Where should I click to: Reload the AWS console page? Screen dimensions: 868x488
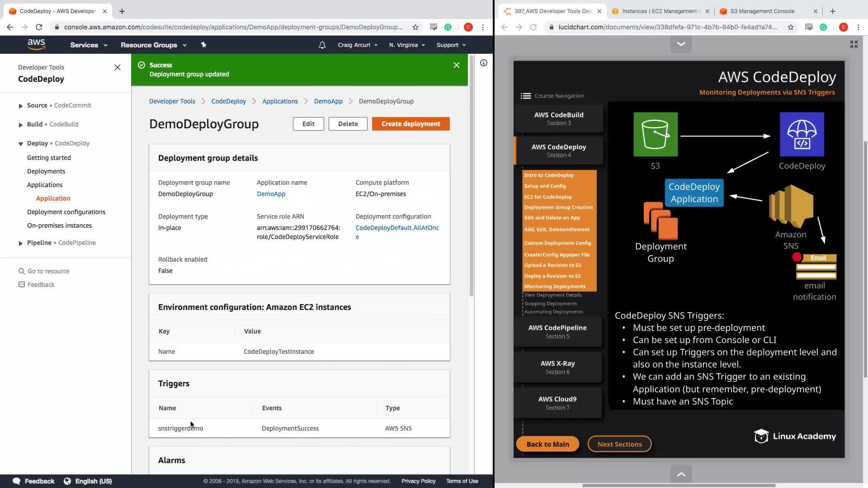39,27
